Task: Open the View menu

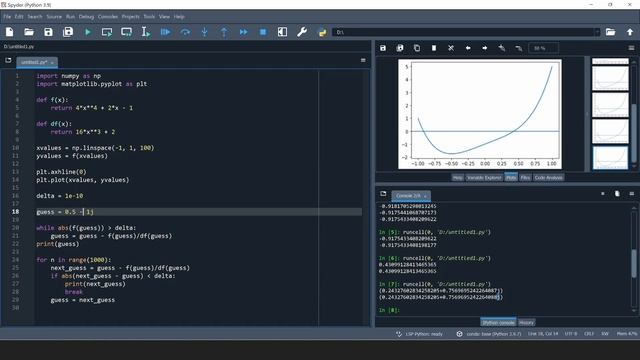Action: pos(164,17)
